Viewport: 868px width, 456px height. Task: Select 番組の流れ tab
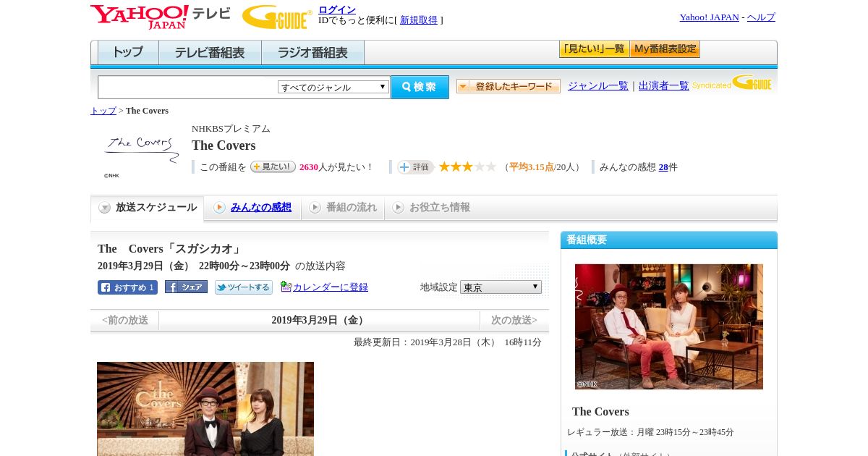pos(343,208)
